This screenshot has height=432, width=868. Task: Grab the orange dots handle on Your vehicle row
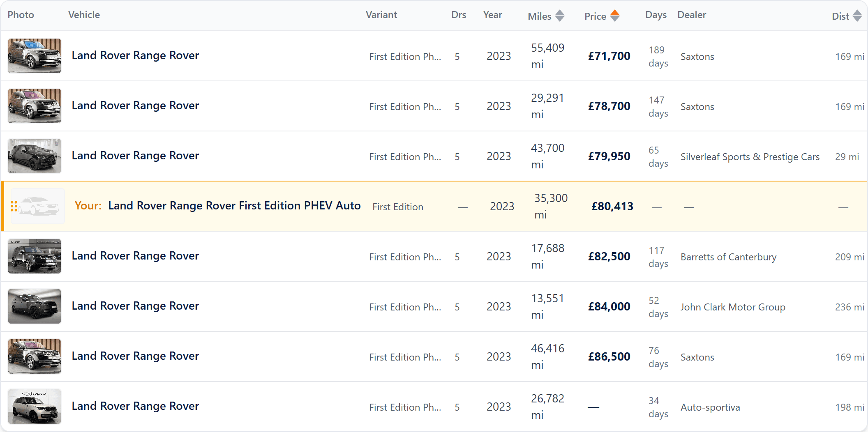(14, 206)
